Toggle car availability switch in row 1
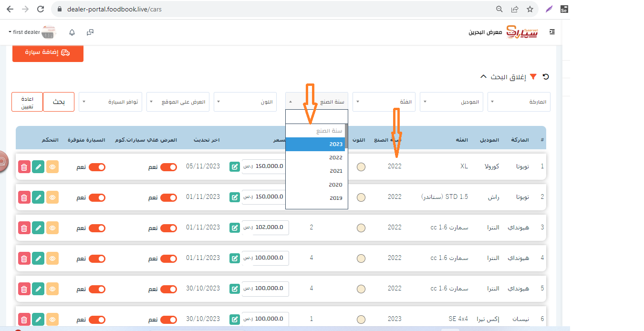The width and height of the screenshot is (644, 331). point(97,167)
